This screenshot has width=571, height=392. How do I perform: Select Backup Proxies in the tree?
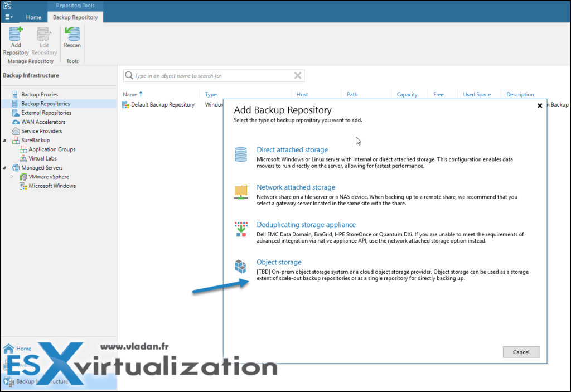(x=39, y=95)
